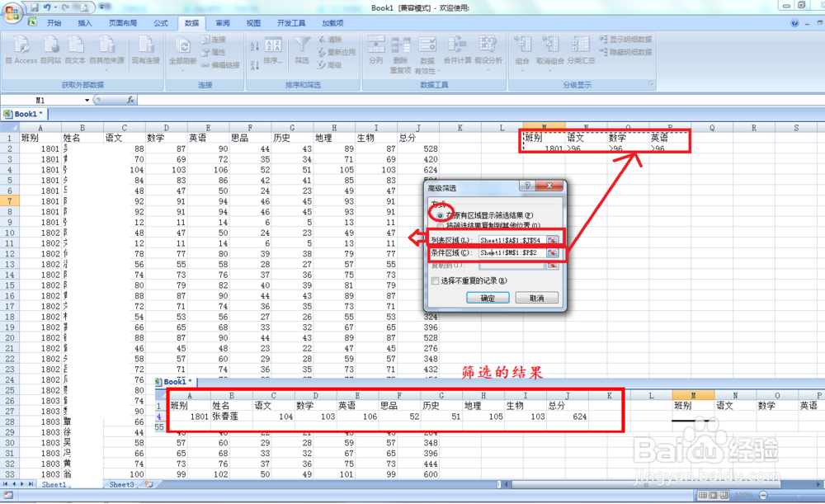Open 现有连接 existing connections

click(146, 50)
